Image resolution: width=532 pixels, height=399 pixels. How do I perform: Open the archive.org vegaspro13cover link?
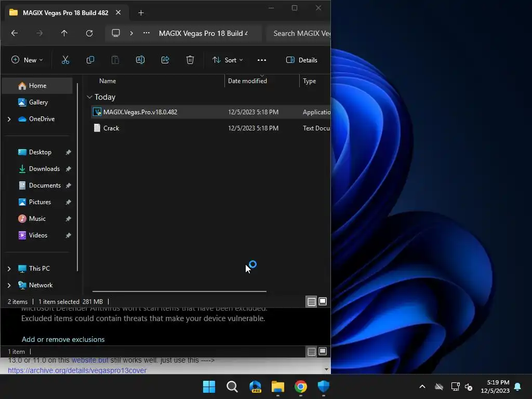[x=77, y=370]
